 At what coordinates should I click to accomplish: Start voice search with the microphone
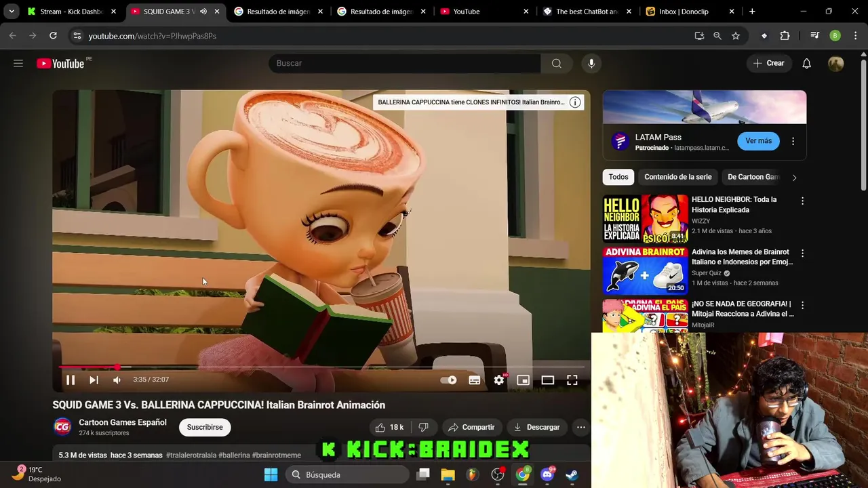click(591, 63)
